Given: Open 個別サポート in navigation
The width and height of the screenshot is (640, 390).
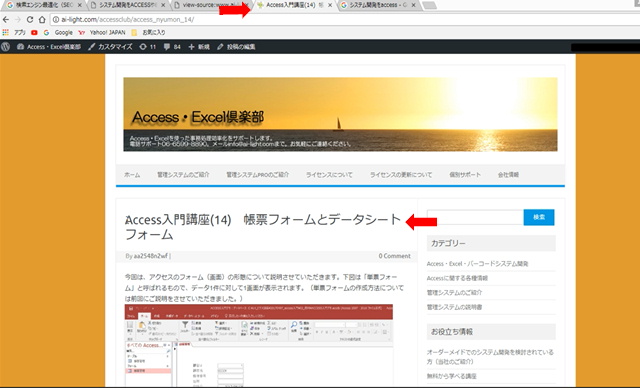Looking at the screenshot, I should coord(465,175).
